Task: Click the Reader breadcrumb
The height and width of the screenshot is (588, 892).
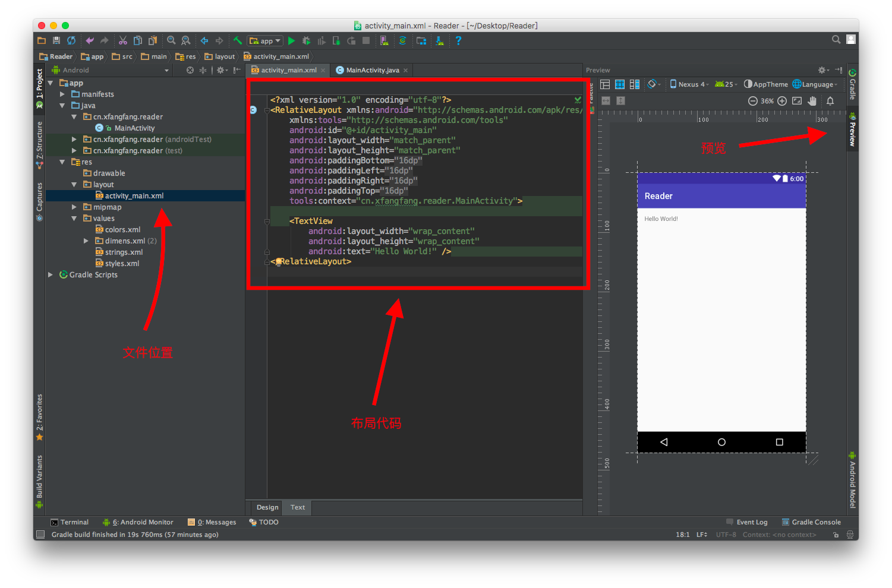Action: tap(56, 56)
